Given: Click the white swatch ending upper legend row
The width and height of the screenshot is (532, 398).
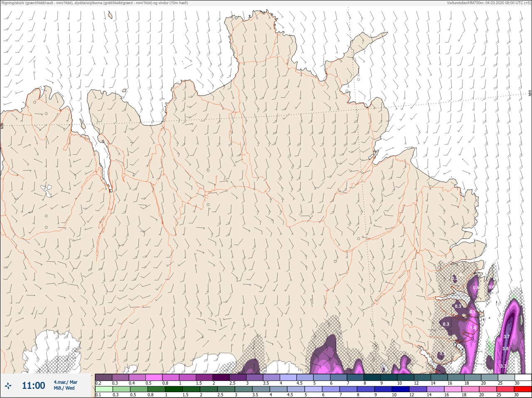Looking at the screenshot, I should tap(523, 377).
